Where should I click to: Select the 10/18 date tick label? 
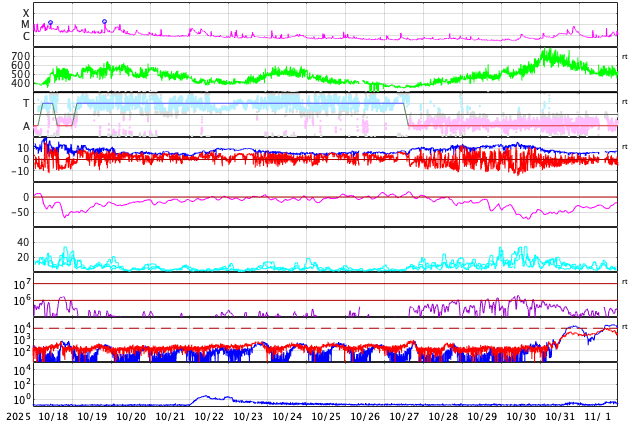coord(54,416)
